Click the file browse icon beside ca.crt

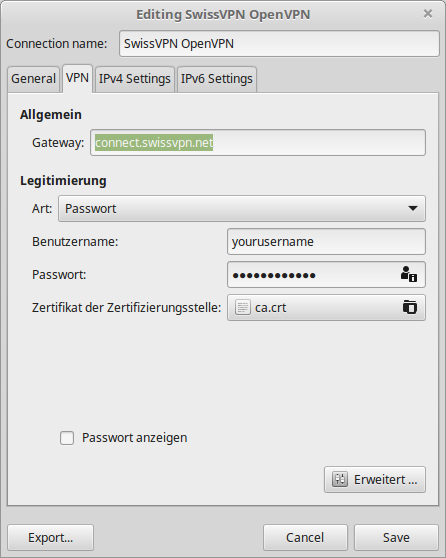pos(410,307)
